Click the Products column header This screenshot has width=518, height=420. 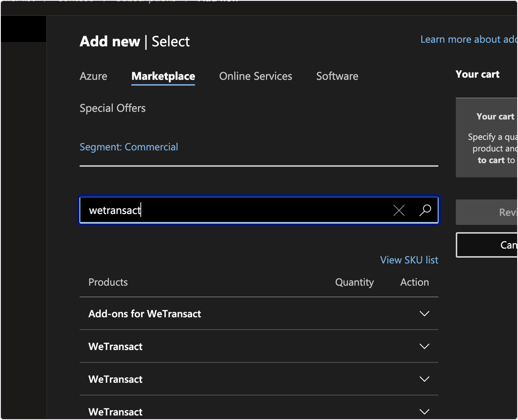108,282
